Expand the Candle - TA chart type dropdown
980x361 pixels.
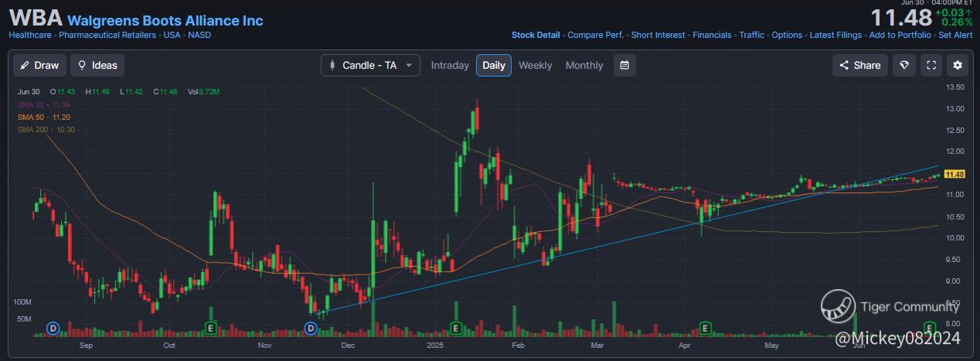tap(370, 65)
